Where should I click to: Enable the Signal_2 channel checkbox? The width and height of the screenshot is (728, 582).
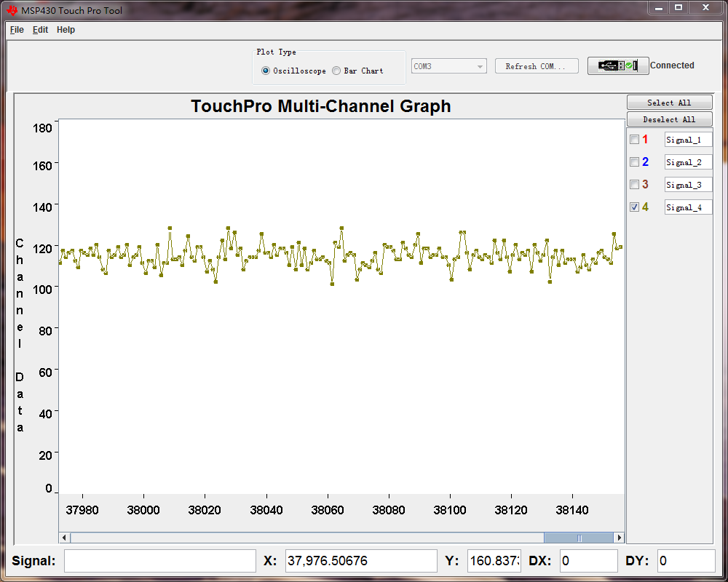coord(634,162)
